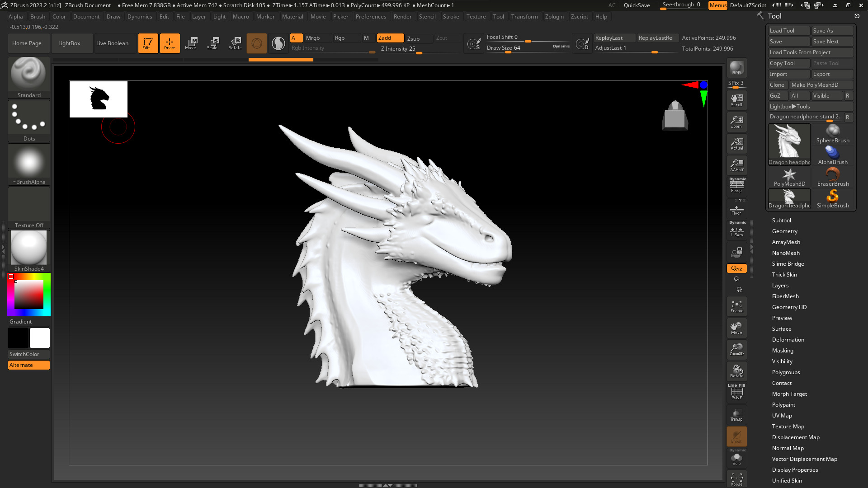This screenshot has height=488, width=868.
Task: Click the Zoom canvas icon
Action: 736,122
